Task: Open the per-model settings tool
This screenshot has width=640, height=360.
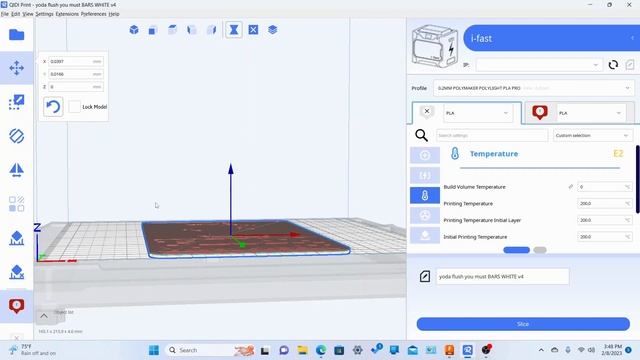Action: click(x=16, y=204)
